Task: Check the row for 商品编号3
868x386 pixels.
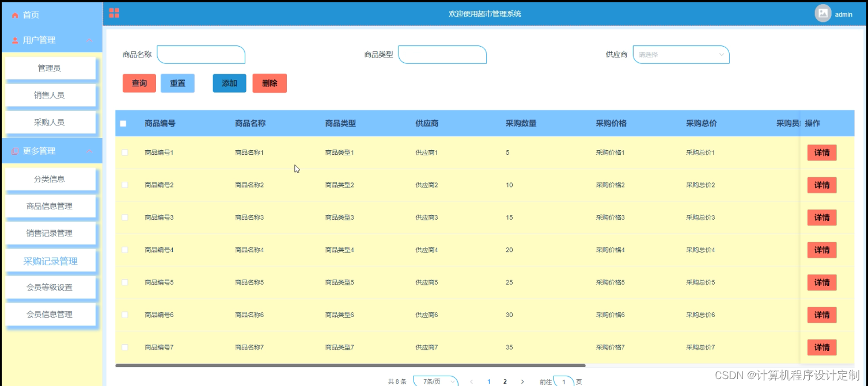Action: click(124, 217)
